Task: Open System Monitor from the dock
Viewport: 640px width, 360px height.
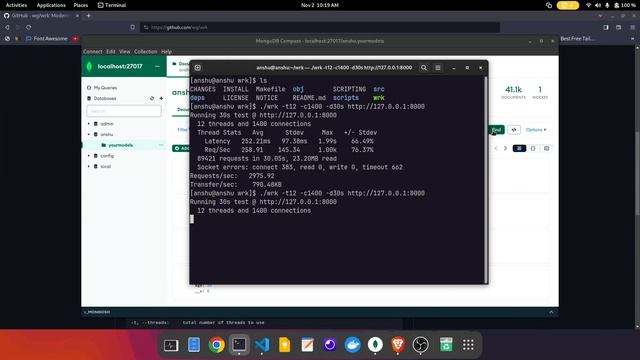Action: [x=171, y=345]
